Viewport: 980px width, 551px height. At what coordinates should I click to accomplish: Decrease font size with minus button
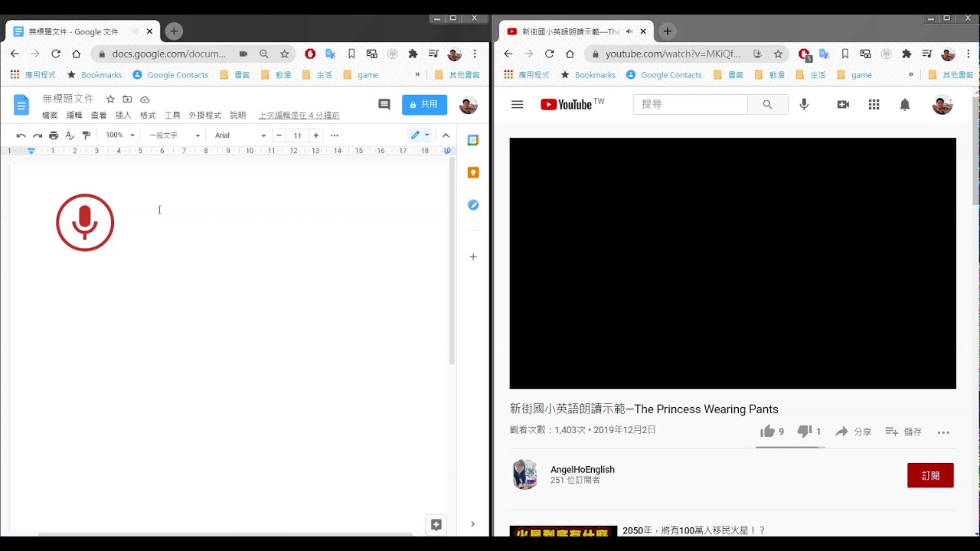click(279, 135)
